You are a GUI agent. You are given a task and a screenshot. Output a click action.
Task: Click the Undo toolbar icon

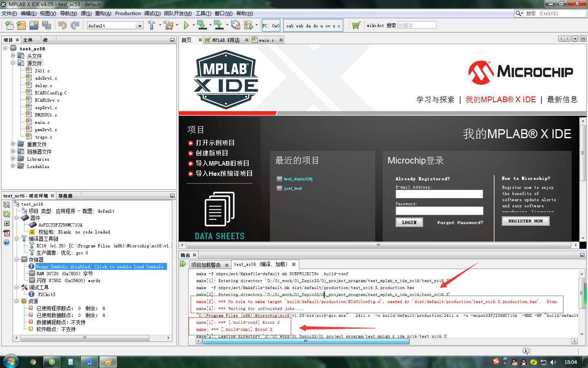(62, 25)
